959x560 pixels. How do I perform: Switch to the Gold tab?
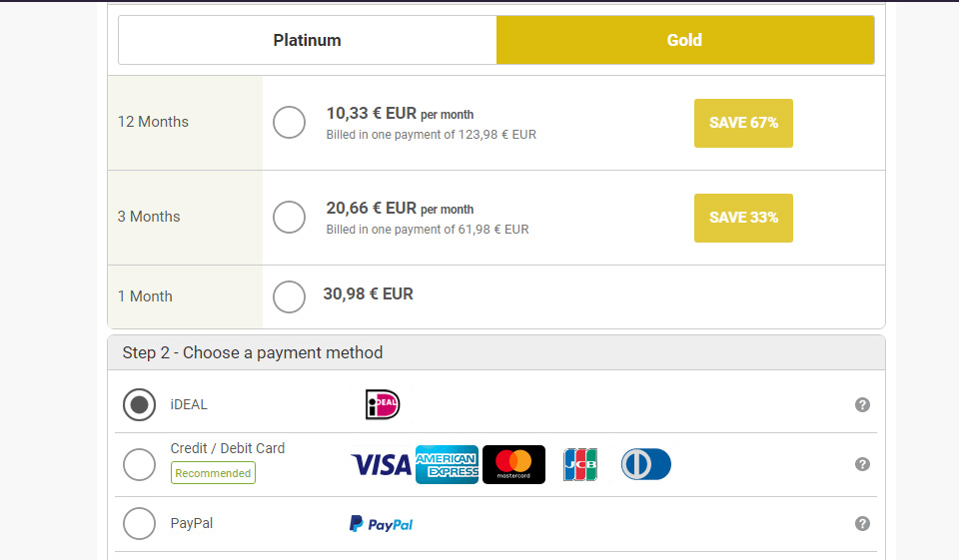click(684, 40)
